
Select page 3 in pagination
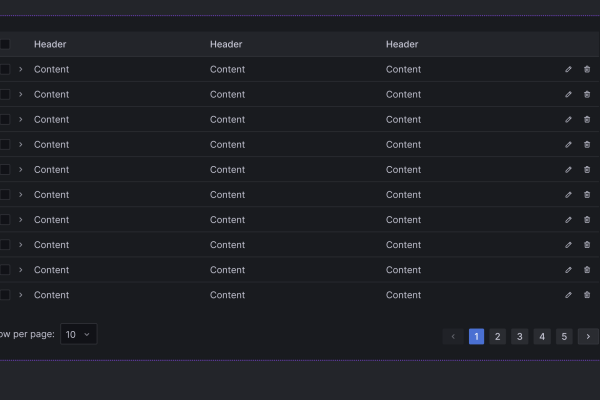pyautogui.click(x=520, y=336)
